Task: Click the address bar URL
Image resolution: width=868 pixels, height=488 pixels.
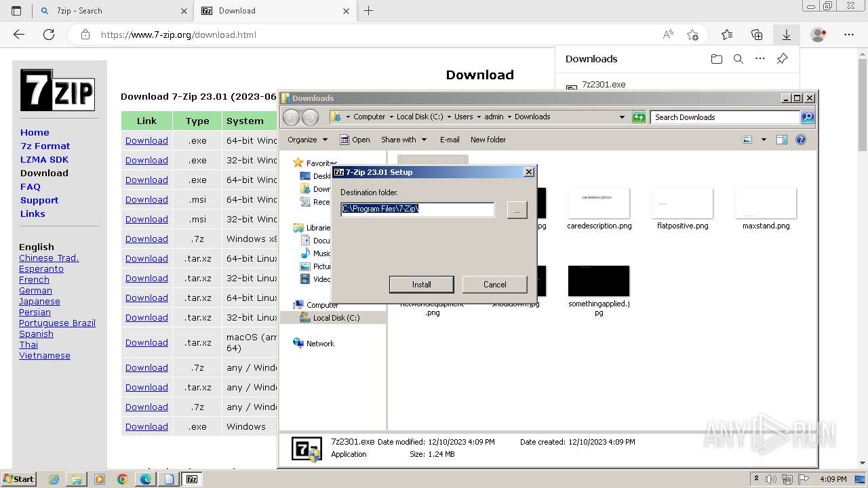Action: [178, 35]
